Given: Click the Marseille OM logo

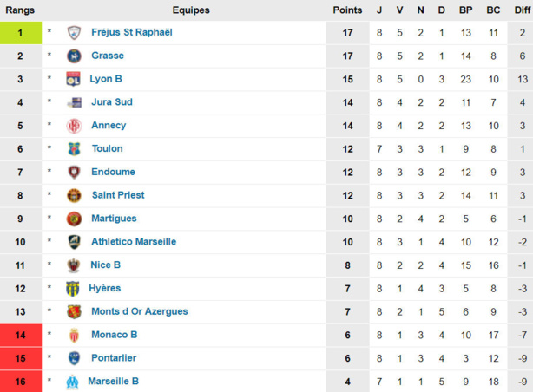Looking at the screenshot, I should coord(72,382).
